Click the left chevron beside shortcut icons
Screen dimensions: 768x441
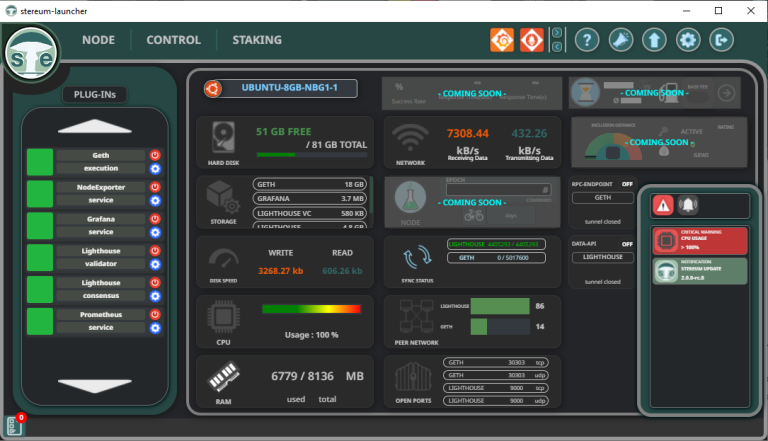557,47
